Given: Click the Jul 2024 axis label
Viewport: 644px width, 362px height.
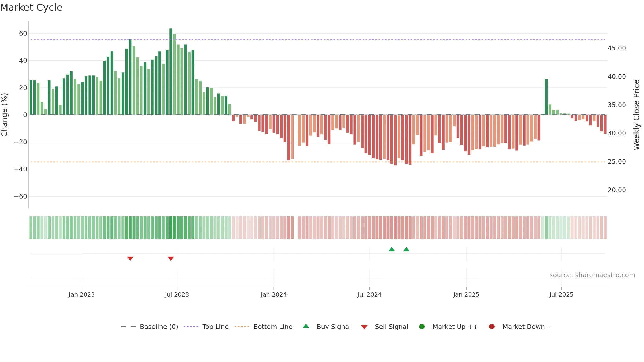Looking at the screenshot, I should [x=369, y=295].
